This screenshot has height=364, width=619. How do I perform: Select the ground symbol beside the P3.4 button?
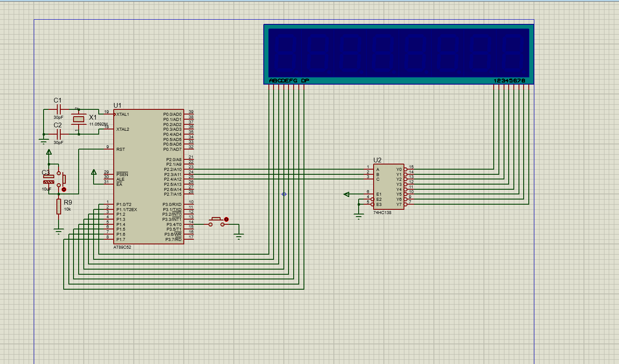(x=239, y=236)
